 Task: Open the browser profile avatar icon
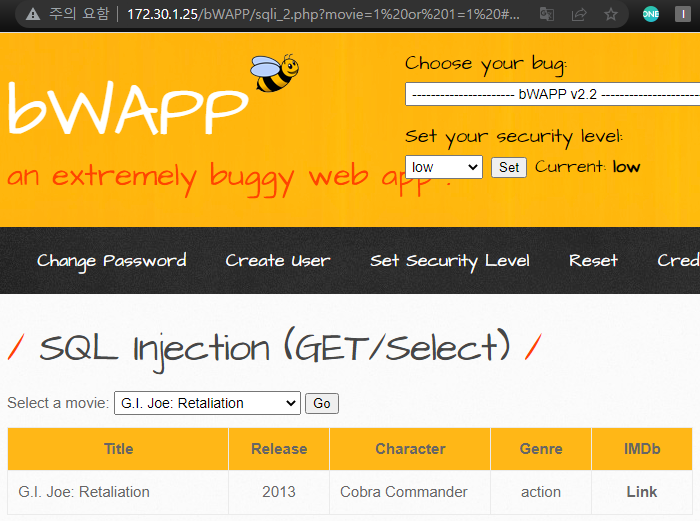tap(683, 14)
